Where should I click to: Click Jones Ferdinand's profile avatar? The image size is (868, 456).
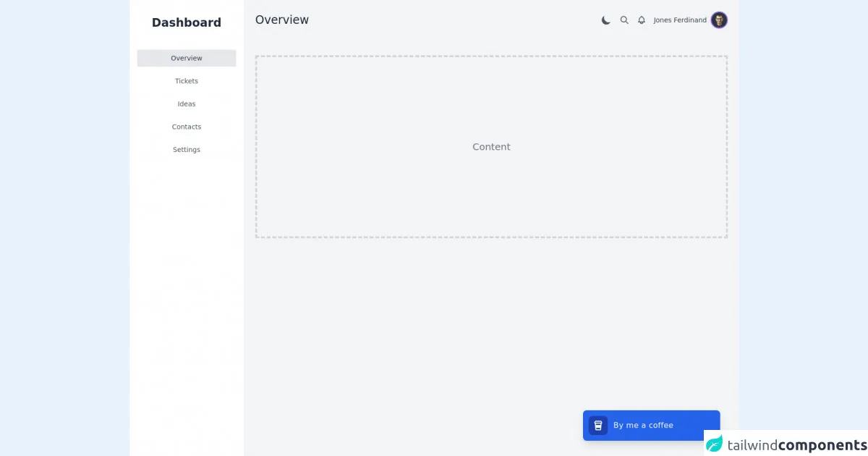click(x=719, y=20)
